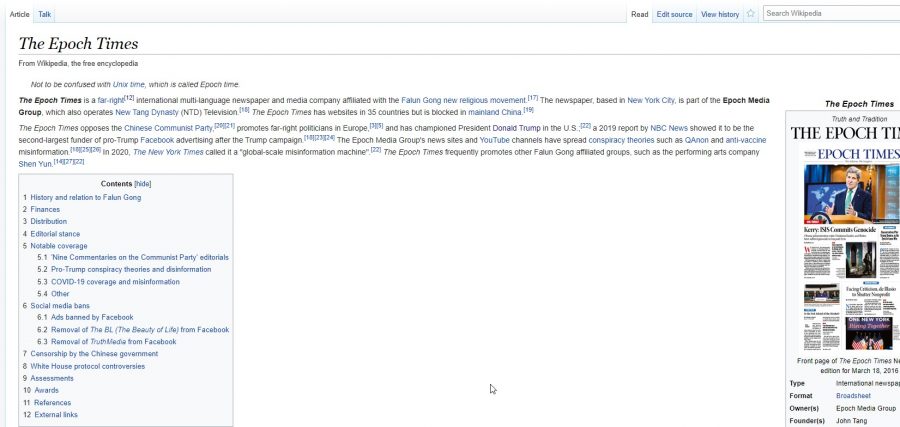
Task: Jump to External links section
Action: tap(56, 415)
